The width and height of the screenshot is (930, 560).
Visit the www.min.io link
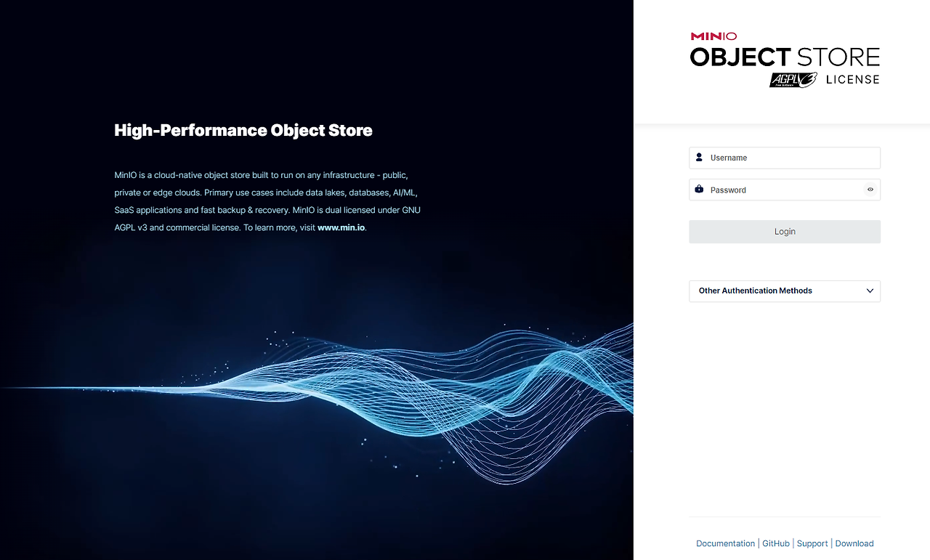pyautogui.click(x=341, y=227)
